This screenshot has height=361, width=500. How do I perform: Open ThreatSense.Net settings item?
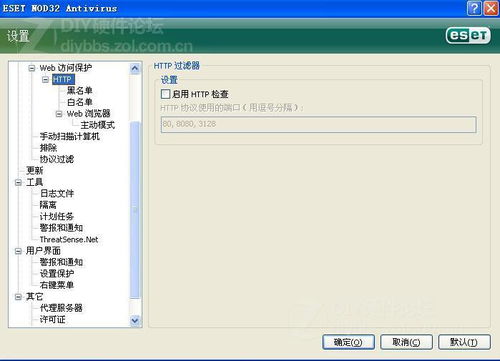point(69,239)
